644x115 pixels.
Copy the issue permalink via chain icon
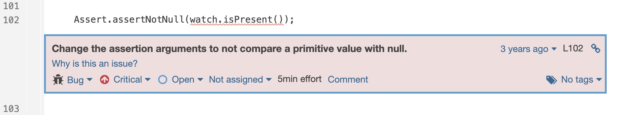click(595, 48)
